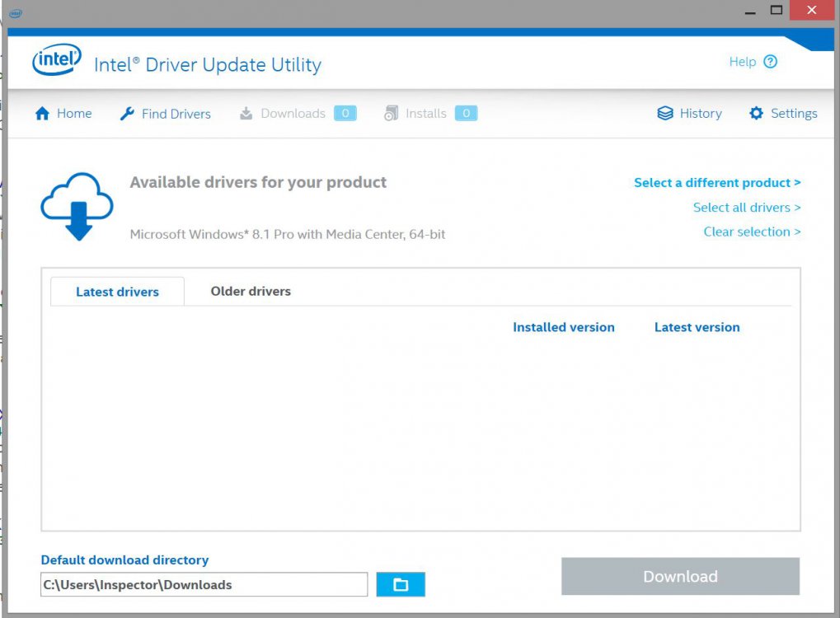
Task: Open the Settings menu label
Action: point(794,114)
